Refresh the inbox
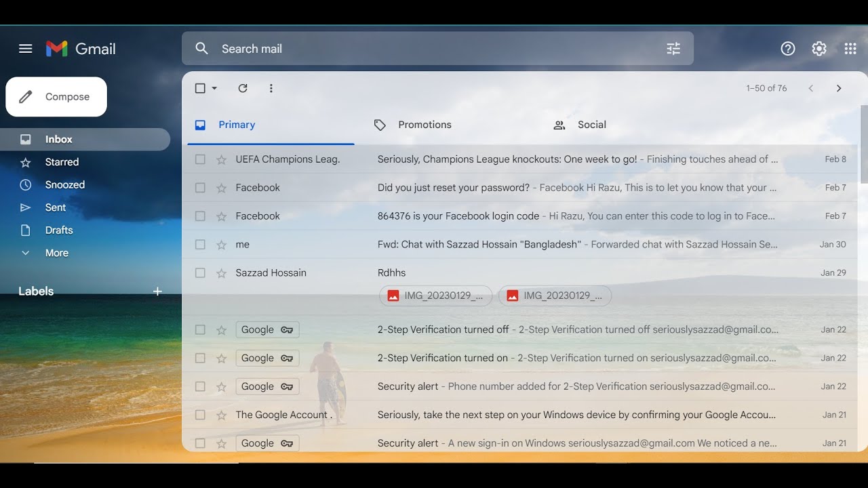 click(x=243, y=88)
